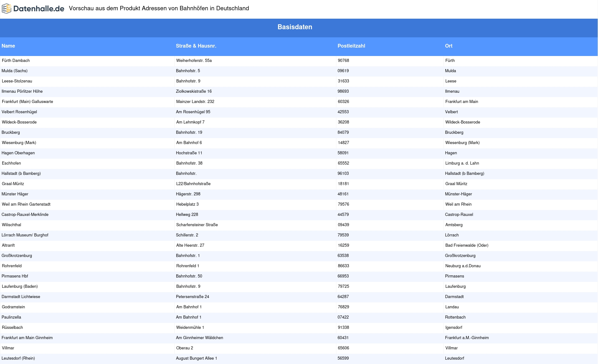Click L22/Bahnhofstraße address
Viewport: 598px width, 364px height.
pos(193,184)
